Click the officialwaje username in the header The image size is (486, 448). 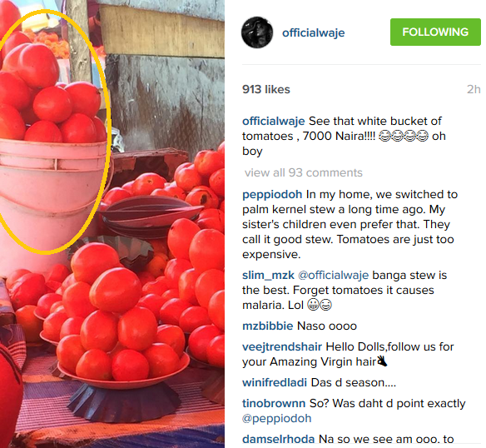(313, 32)
